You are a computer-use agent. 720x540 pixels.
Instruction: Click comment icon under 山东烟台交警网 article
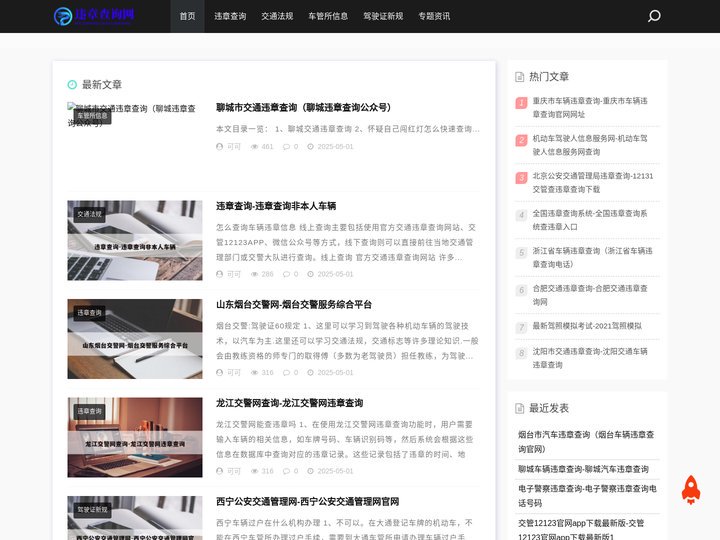(287, 372)
